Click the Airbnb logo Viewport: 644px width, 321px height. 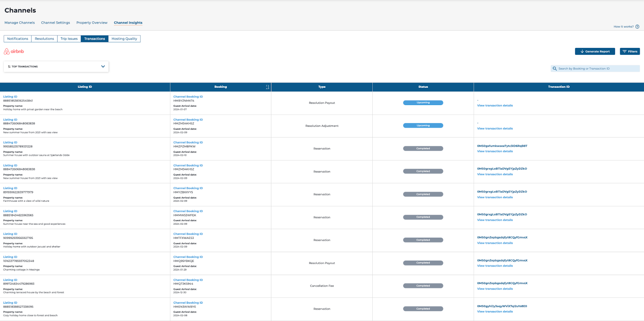pos(14,52)
